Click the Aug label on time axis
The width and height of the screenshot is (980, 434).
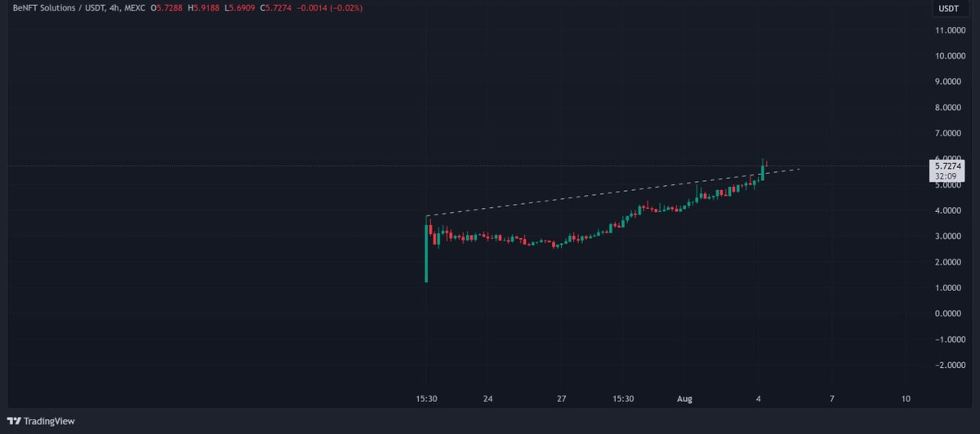tap(684, 399)
